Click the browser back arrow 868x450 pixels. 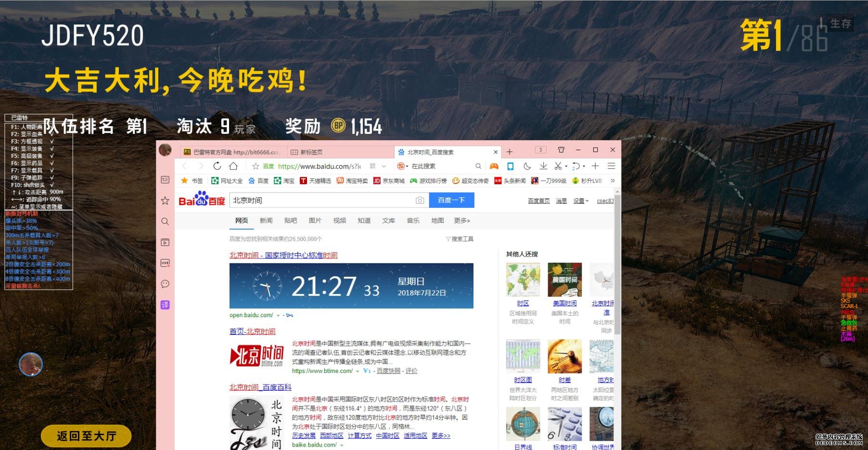(184, 166)
